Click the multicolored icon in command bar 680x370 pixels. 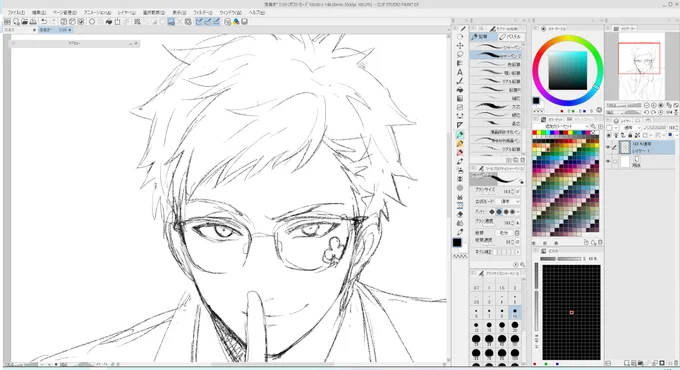click(x=236, y=21)
